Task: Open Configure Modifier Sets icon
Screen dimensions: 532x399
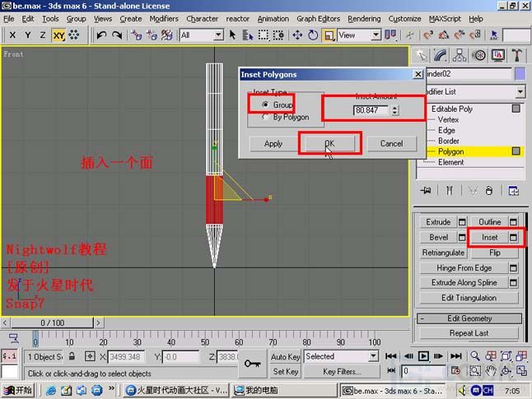Action: [513, 191]
